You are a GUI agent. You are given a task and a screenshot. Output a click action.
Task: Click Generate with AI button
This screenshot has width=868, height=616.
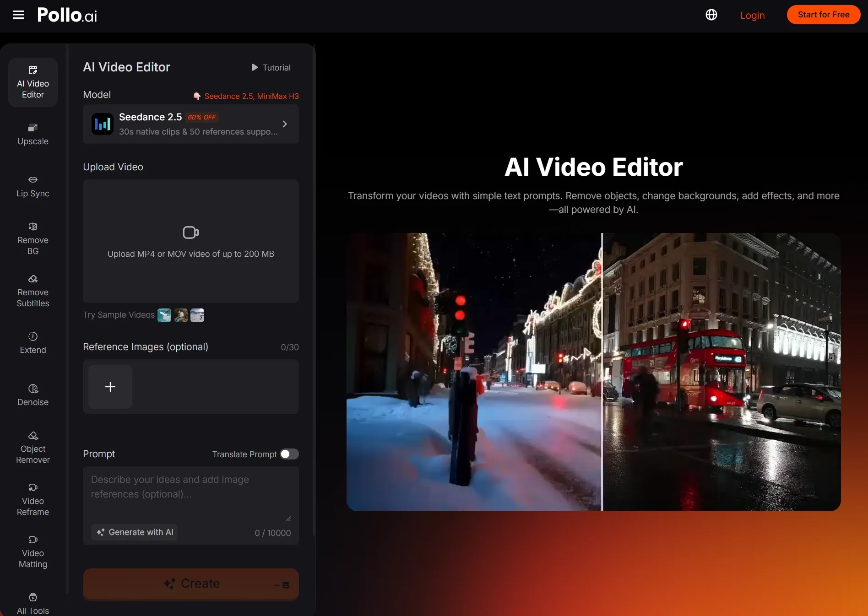[x=134, y=532]
